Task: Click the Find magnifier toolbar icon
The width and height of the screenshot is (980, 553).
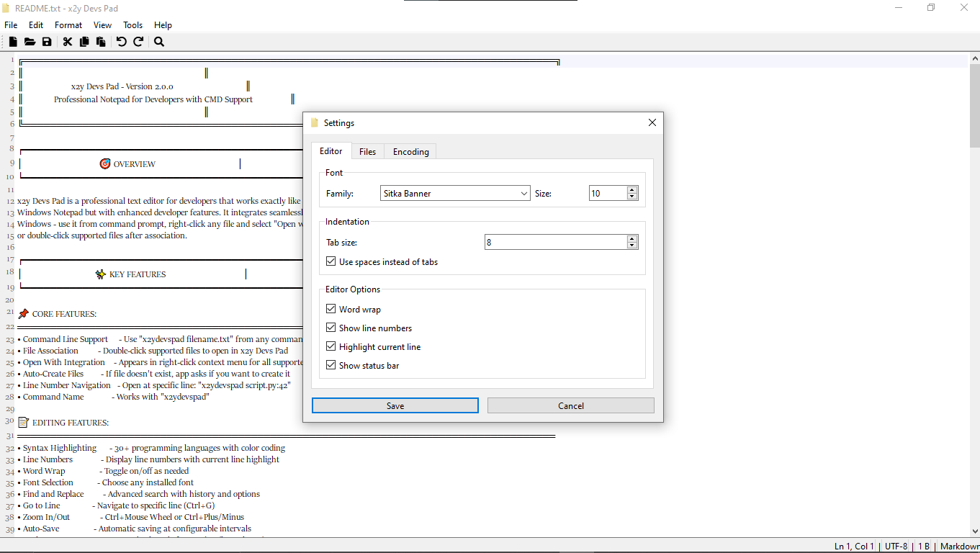Action: (159, 42)
